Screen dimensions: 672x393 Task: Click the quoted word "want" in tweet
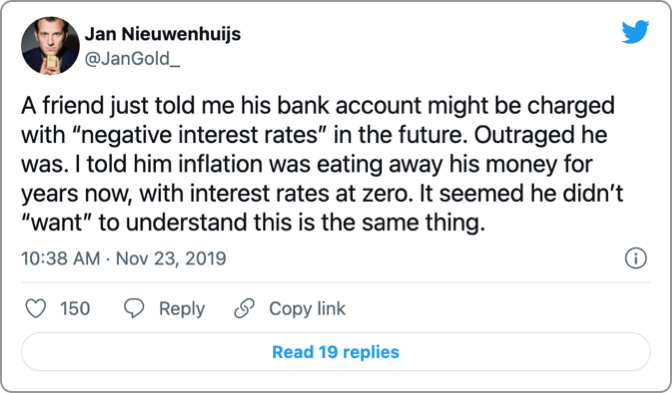pos(57,223)
